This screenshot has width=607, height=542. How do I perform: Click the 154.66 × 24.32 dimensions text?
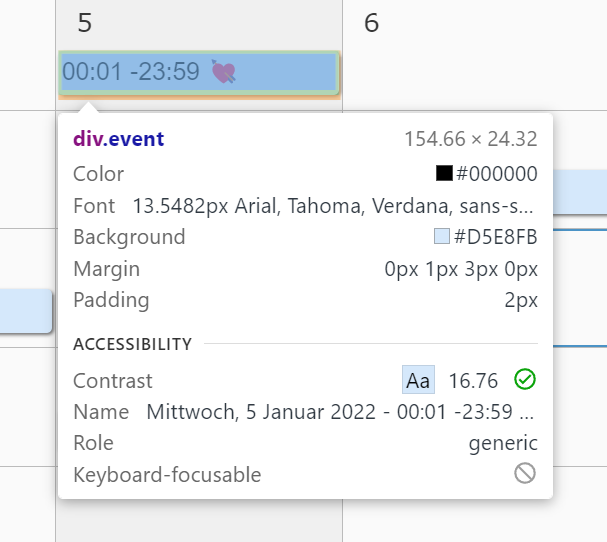point(470,139)
